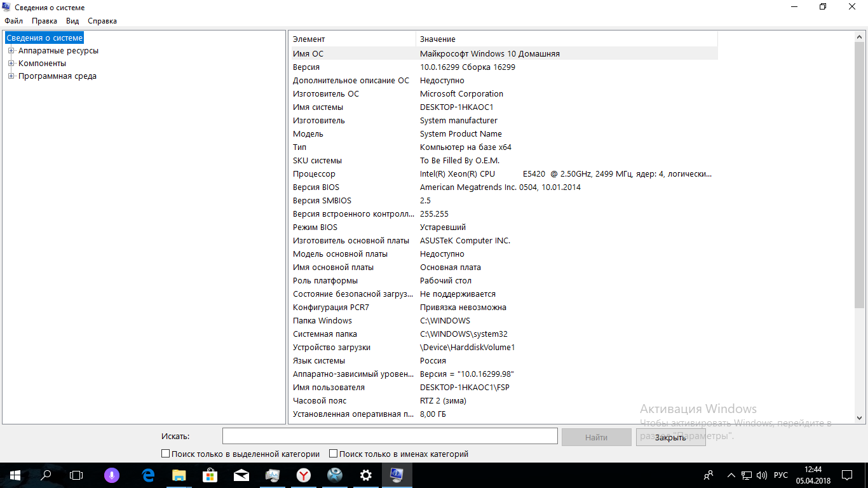Select the value 255.255

click(434, 214)
